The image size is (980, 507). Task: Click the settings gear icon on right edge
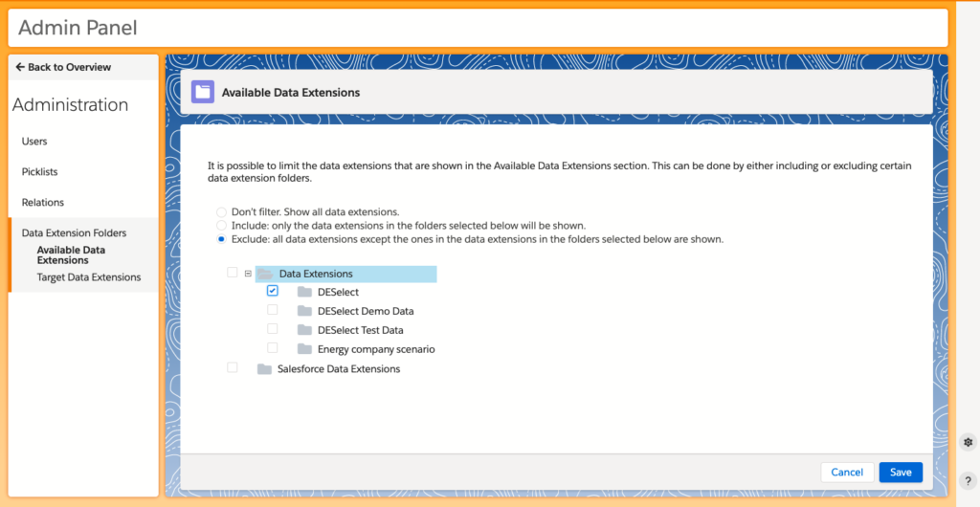pyautogui.click(x=968, y=442)
